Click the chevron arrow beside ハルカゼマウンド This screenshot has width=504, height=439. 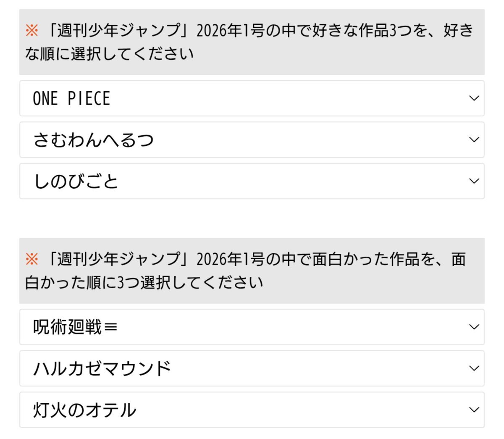(x=474, y=368)
